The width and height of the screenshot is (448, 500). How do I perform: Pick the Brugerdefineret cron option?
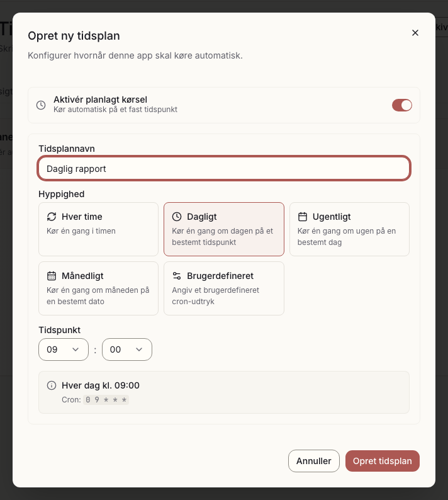tap(223, 288)
